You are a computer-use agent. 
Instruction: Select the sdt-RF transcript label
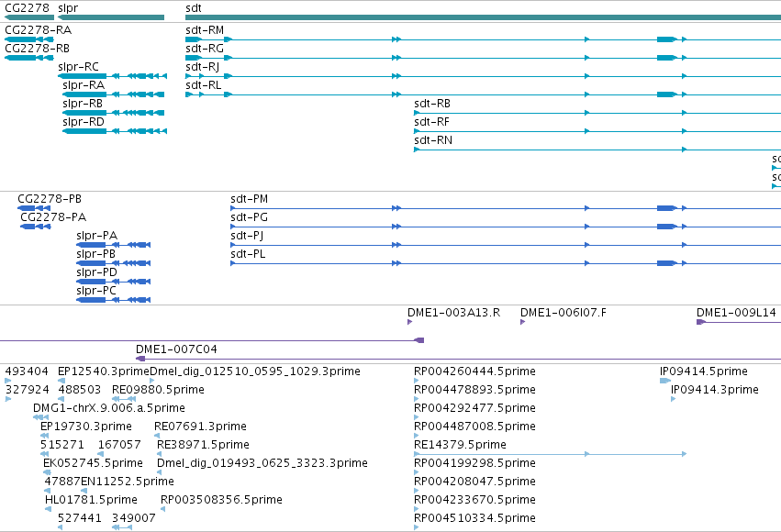point(432,122)
